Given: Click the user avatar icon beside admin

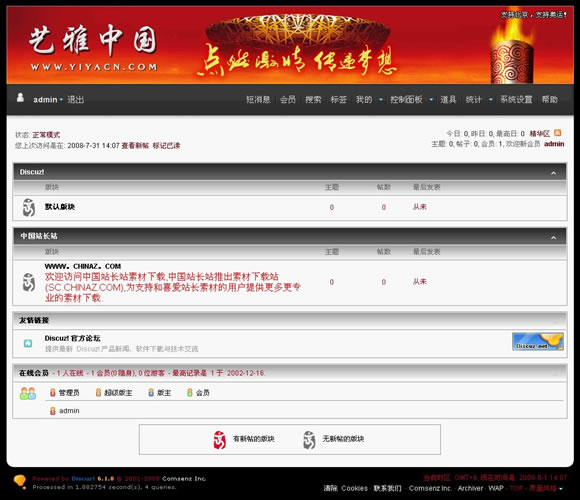Looking at the screenshot, I should click(20, 98).
